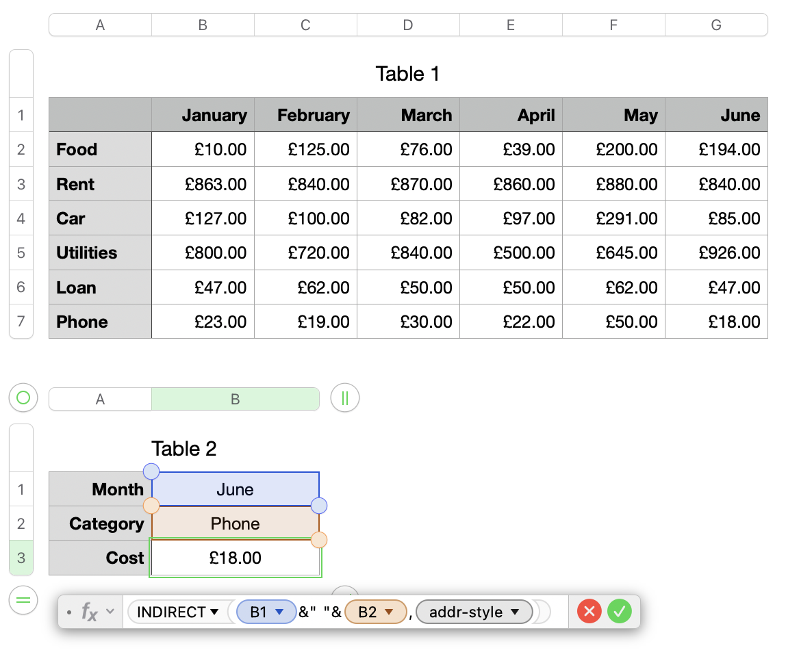The width and height of the screenshot is (812, 650).
Task: Click the fx functions icon
Action: point(89,612)
